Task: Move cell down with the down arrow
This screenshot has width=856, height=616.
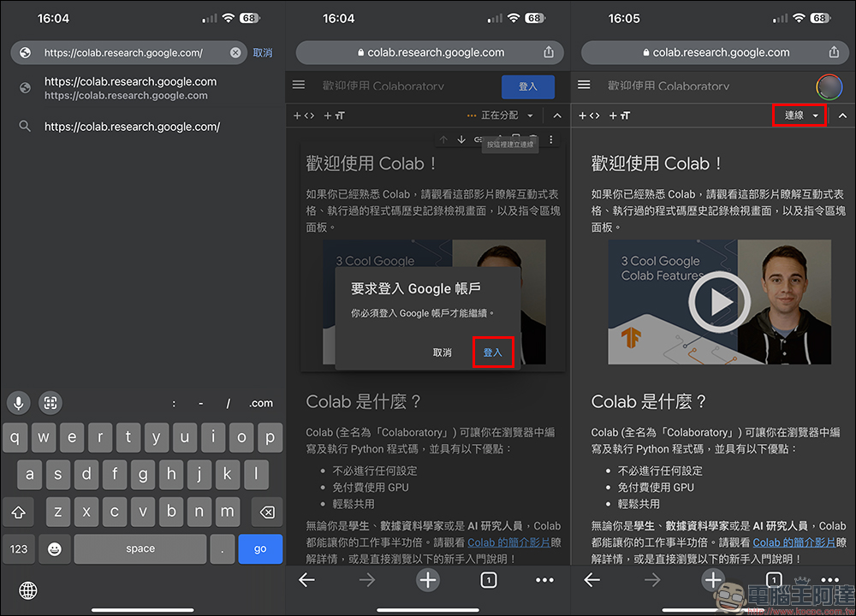Action: 461,139
